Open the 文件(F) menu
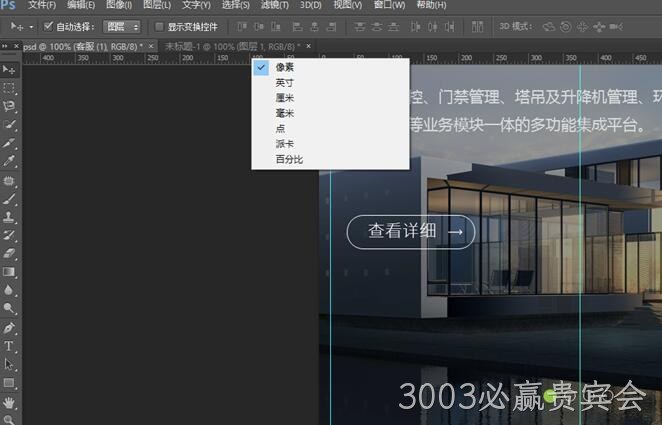This screenshot has width=662, height=425. 42,5
